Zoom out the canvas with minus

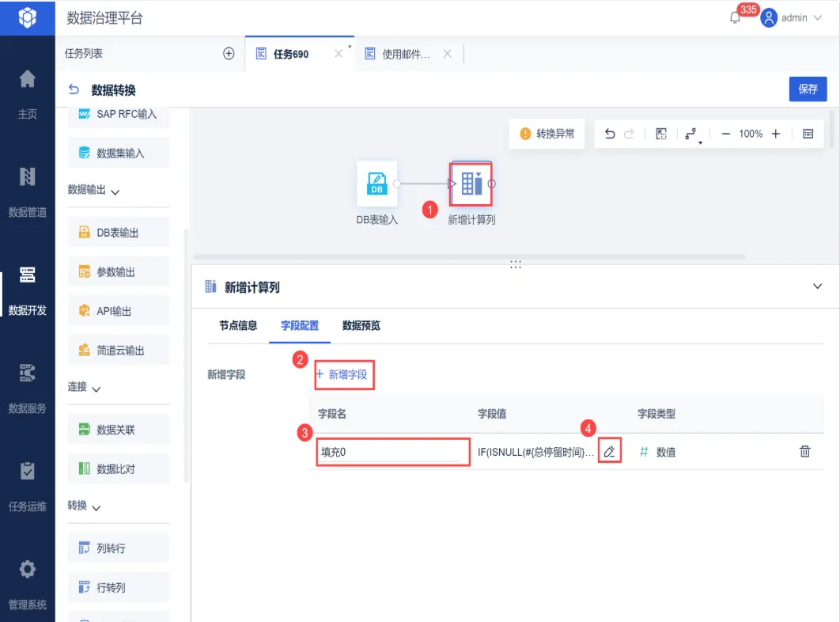[726, 134]
